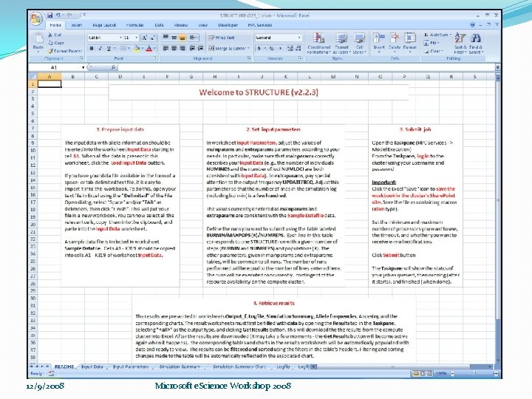The image size is (532, 399).
Task: Increase the cell indent
Action: pos(200,49)
